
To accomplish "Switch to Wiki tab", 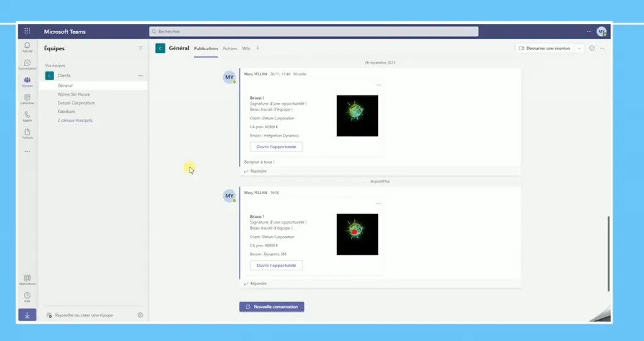I will pyautogui.click(x=246, y=48).
